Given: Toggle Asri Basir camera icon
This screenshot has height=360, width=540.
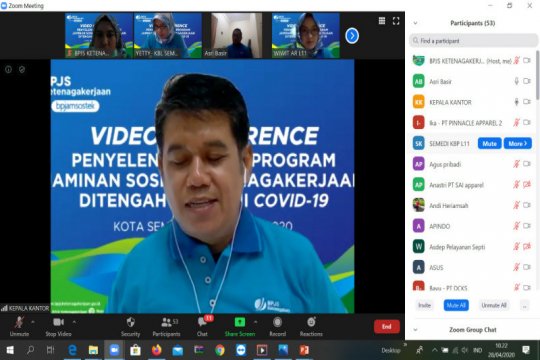Looking at the screenshot, I should [x=527, y=81].
